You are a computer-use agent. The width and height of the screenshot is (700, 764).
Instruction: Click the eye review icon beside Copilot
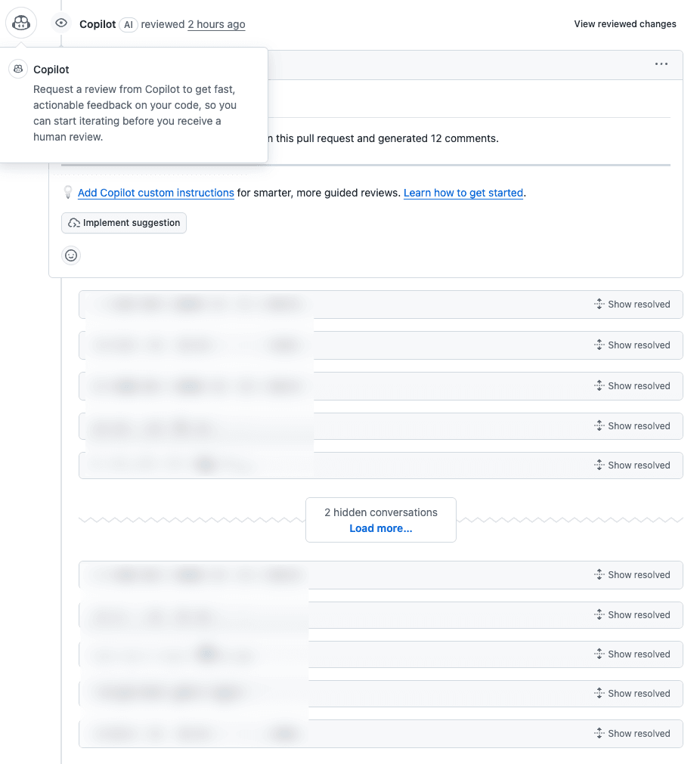pyautogui.click(x=61, y=23)
